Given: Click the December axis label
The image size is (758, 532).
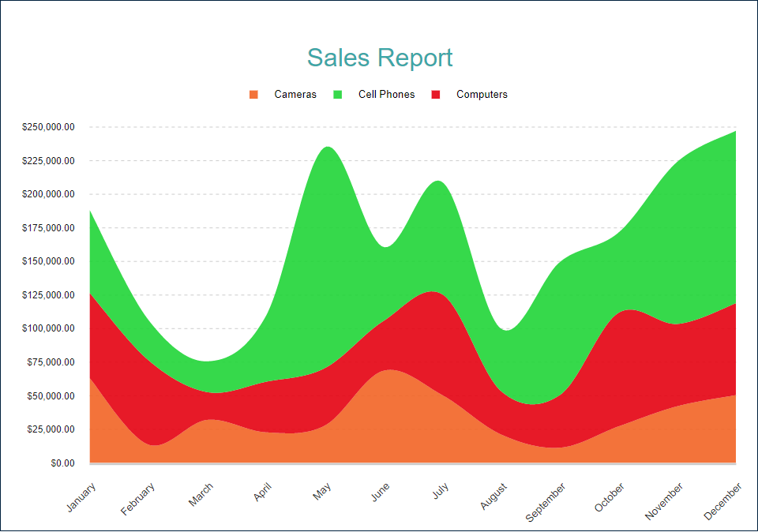Looking at the screenshot, I should pos(723,502).
